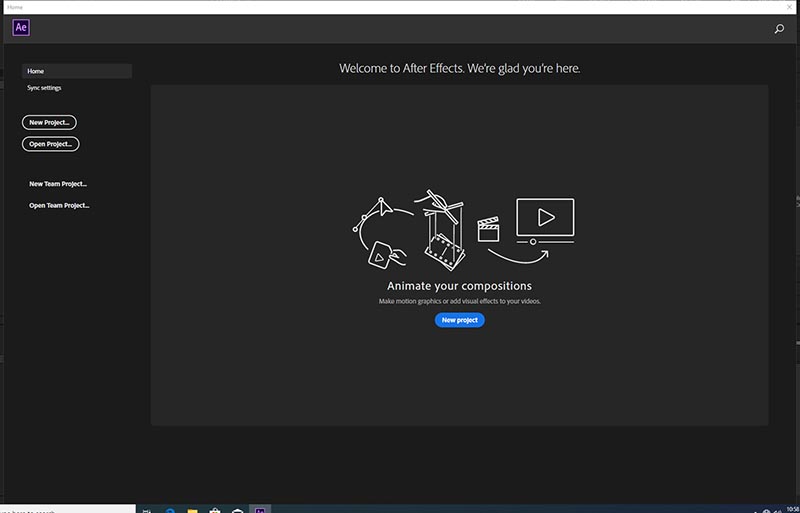This screenshot has height=513, width=800.
Task: Choose New Team Project...
Action: (x=58, y=184)
